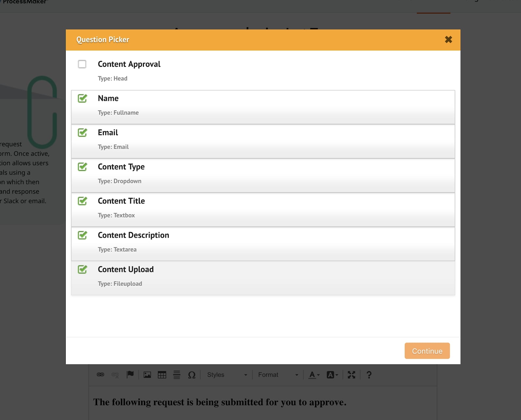Click the anchor flag icon
Image resolution: width=521 pixels, height=420 pixels.
(130, 375)
